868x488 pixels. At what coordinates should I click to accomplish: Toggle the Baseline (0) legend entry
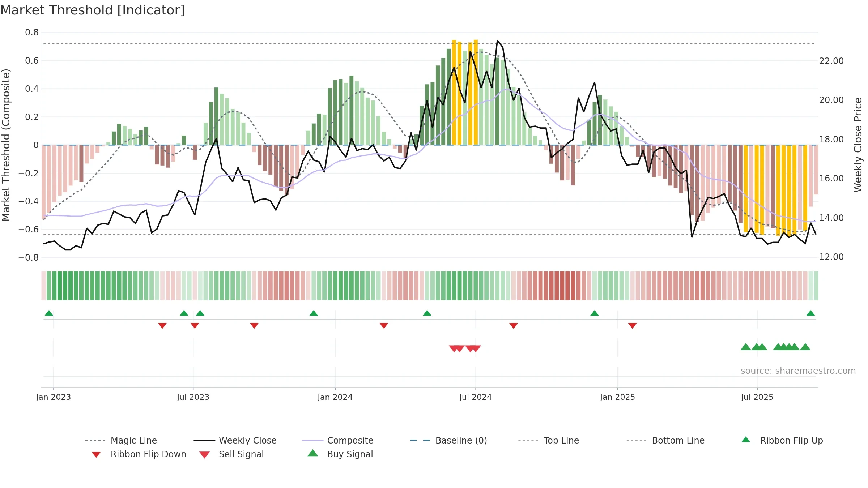(x=448, y=440)
